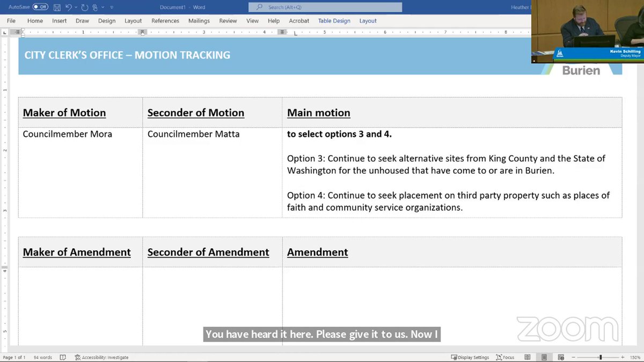Click the Save disk icon
This screenshot has height=362, width=644.
click(57, 8)
